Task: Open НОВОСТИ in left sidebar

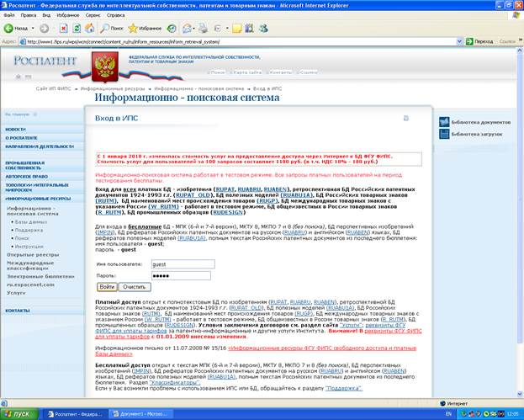Action: [x=16, y=130]
